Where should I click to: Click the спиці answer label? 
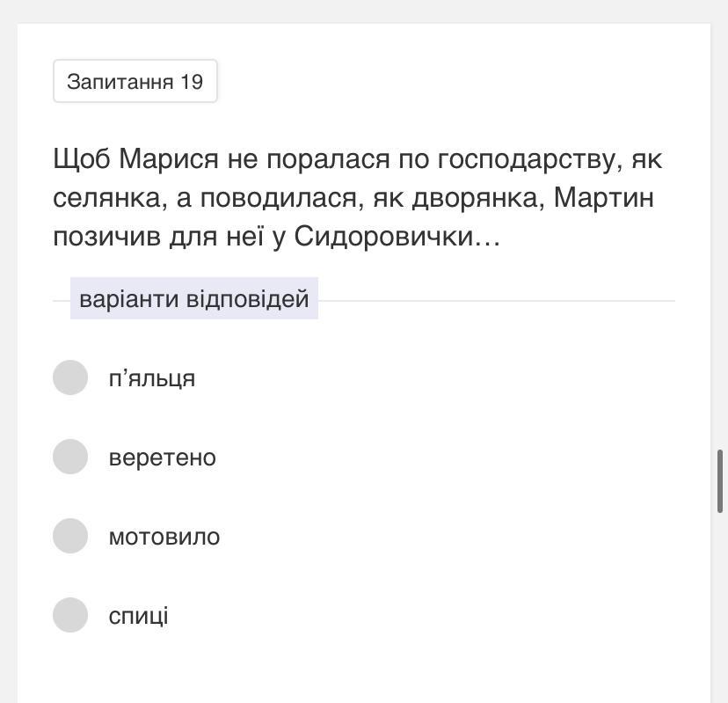point(138,616)
